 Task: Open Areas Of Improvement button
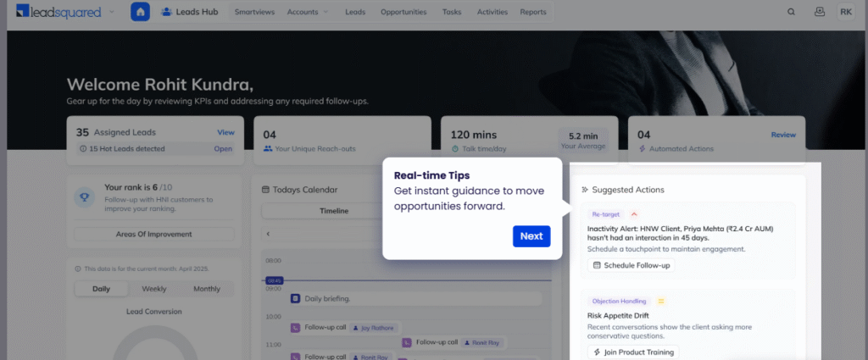(154, 234)
